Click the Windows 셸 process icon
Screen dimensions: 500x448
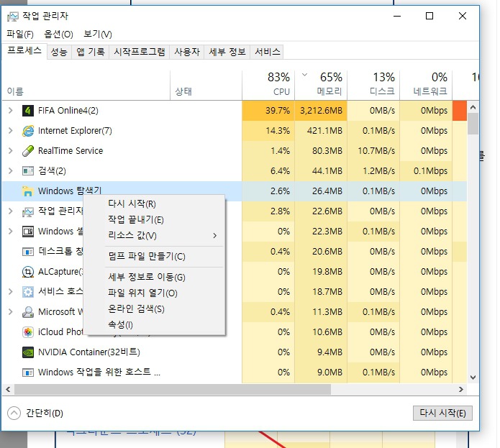pyautogui.click(x=28, y=232)
